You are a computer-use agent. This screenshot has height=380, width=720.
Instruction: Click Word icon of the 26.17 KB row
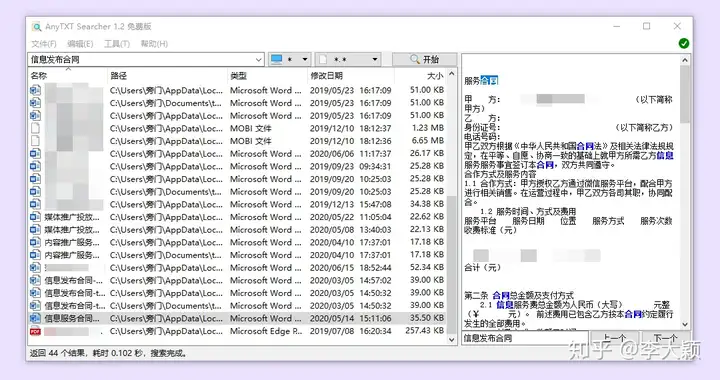tap(35, 153)
